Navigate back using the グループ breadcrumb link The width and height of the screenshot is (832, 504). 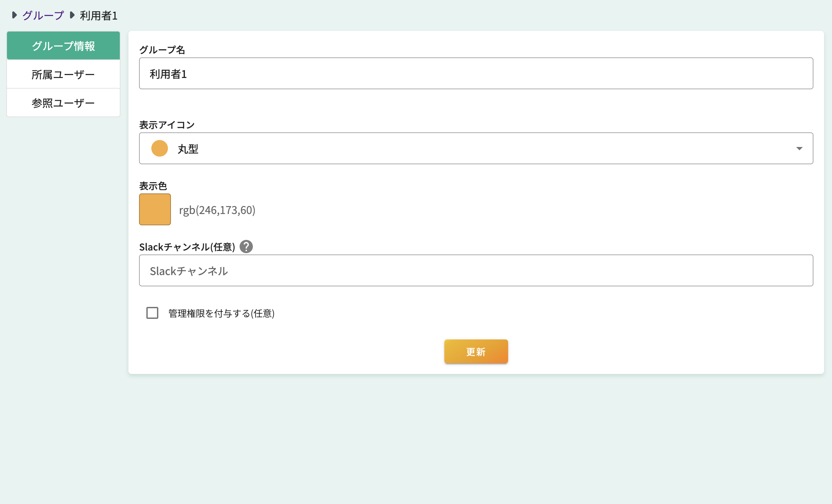click(42, 15)
